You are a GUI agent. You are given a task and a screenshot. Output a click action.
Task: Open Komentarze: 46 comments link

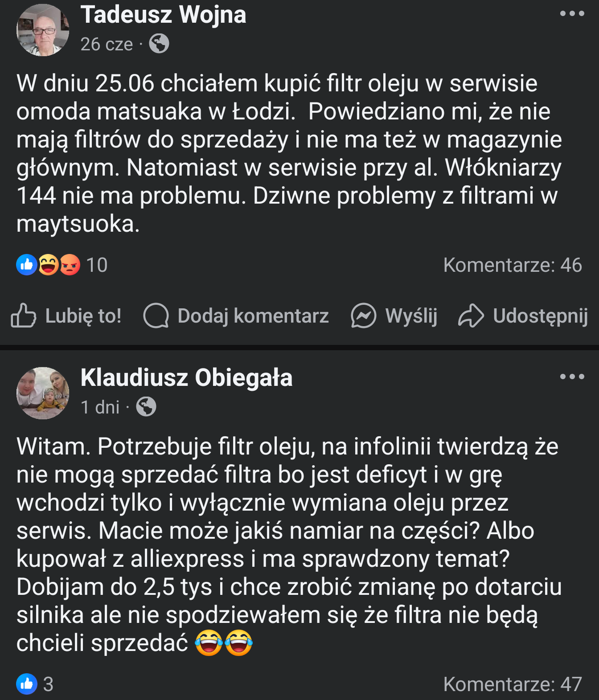click(513, 265)
